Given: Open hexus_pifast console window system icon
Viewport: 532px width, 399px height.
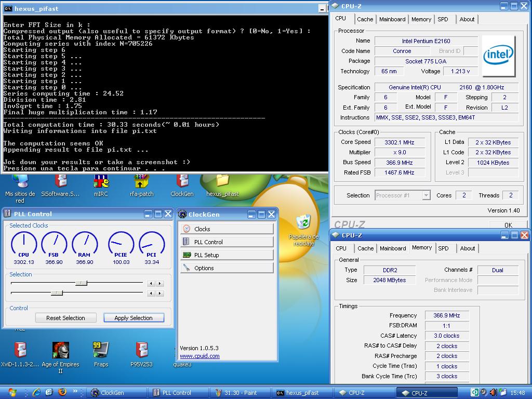Looking at the screenshot, I should click(8, 8).
